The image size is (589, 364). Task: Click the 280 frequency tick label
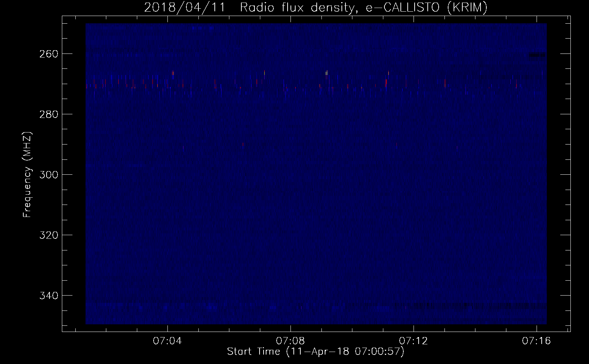[48, 114]
